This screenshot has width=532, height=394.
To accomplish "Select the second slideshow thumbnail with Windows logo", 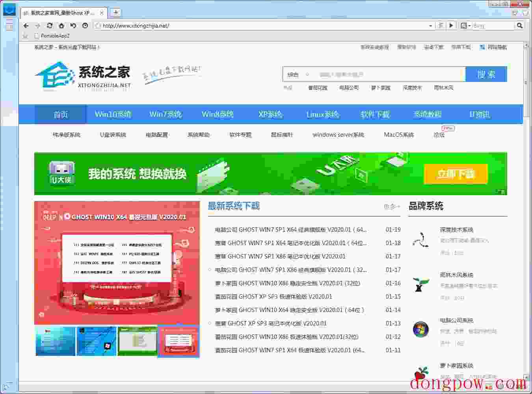I will (97, 341).
